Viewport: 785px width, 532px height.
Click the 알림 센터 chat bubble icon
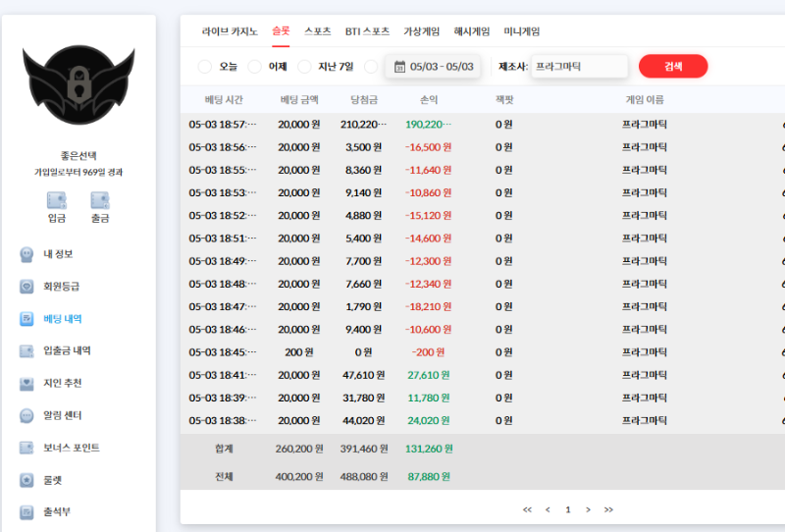coord(26,416)
